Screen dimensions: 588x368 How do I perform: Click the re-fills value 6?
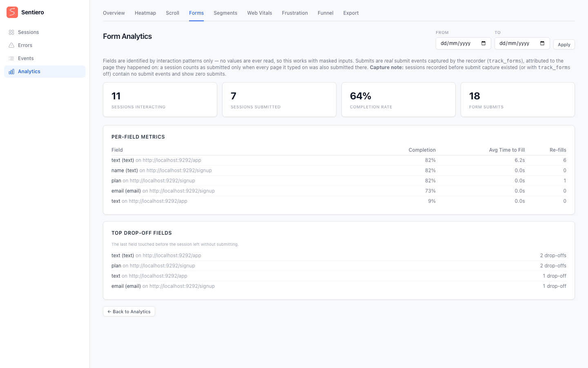(565, 160)
